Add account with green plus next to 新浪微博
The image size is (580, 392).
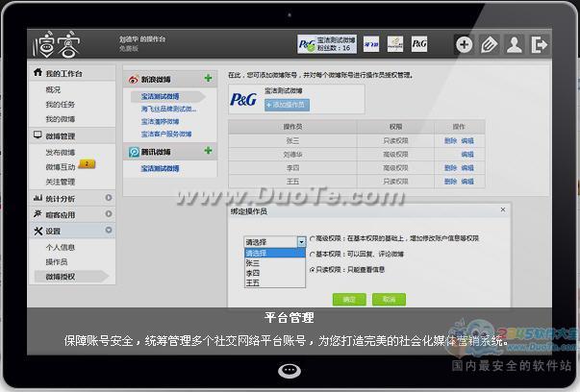(209, 78)
